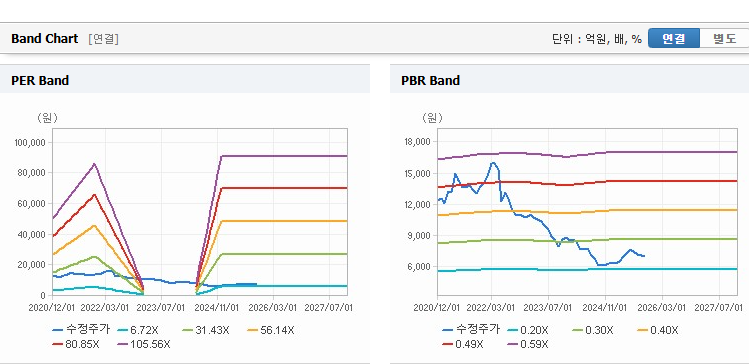Screen dimensions: 749x364
Task: Switch to the 연결 consolidated view
Action: [x=674, y=39]
